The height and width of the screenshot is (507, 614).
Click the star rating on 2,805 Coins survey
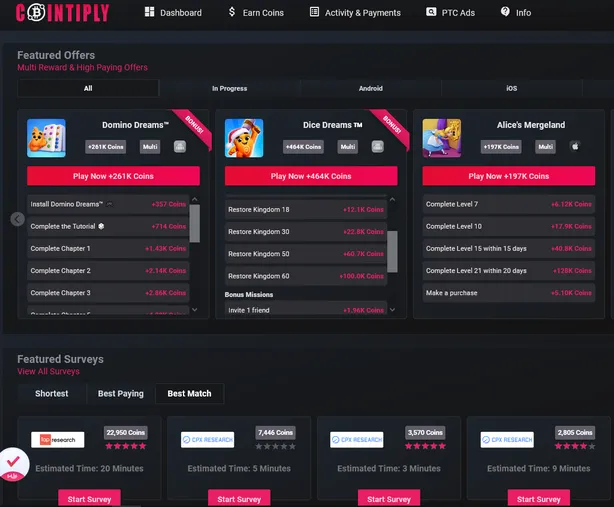point(575,446)
